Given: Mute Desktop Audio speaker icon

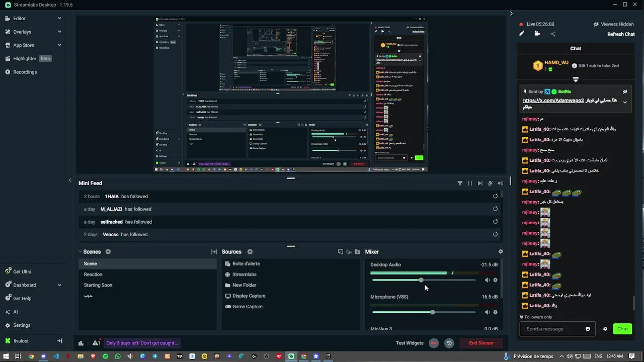Looking at the screenshot, I should (x=487, y=280).
